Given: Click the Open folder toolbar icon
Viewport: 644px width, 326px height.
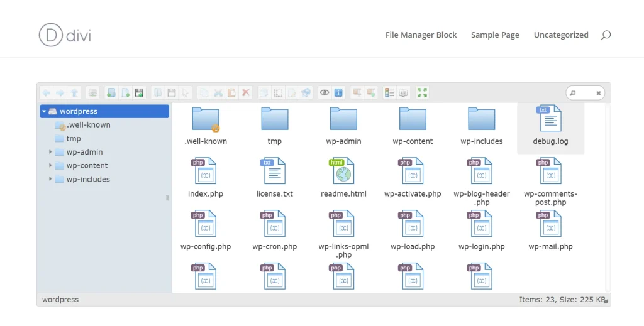Looking at the screenshot, I should coord(158,93).
